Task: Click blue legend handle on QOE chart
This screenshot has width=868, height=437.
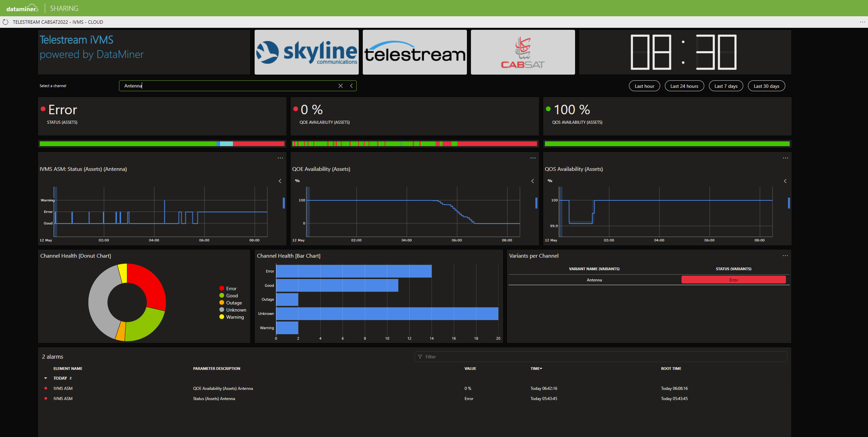Action: (536, 203)
